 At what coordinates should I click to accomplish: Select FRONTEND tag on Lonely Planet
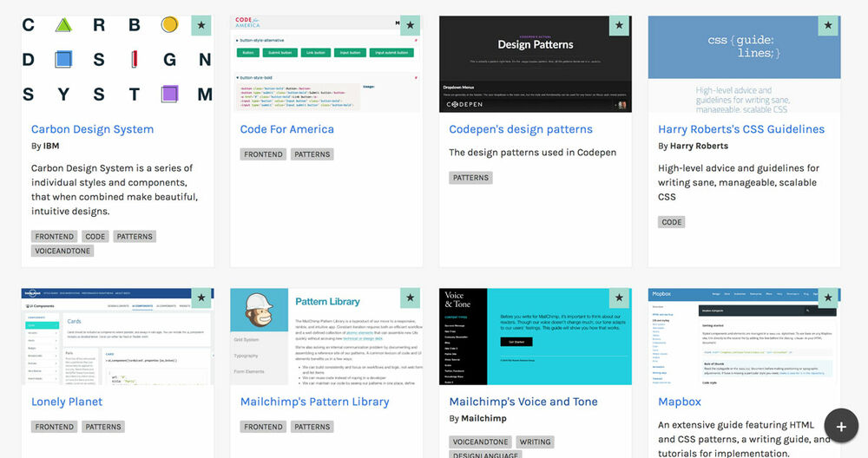pos(54,427)
